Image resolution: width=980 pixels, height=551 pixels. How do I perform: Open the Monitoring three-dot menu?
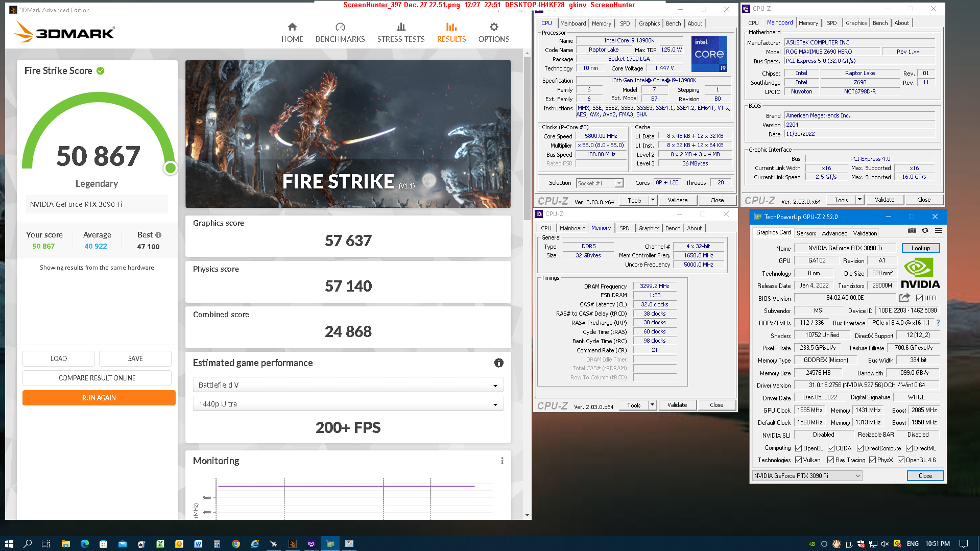tap(502, 461)
